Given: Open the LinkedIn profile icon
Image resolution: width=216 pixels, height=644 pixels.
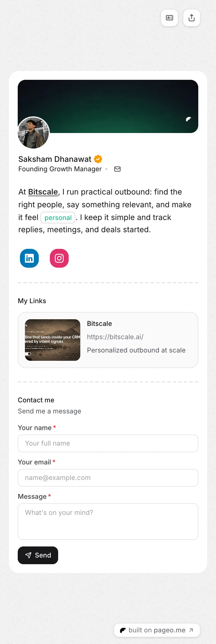Looking at the screenshot, I should click(x=29, y=258).
